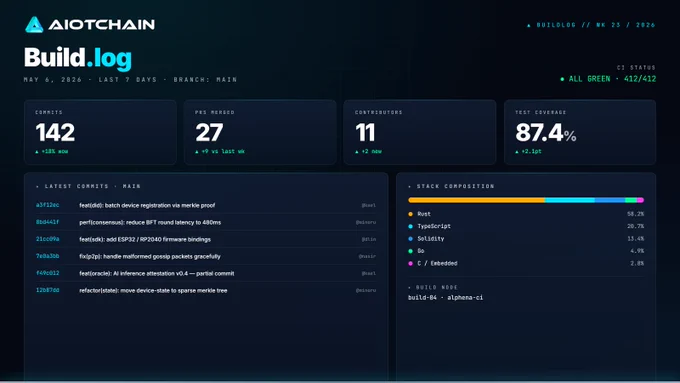This screenshot has height=383, width=680.
Task: Click the PRs Merged value 27
Action: coord(209,132)
